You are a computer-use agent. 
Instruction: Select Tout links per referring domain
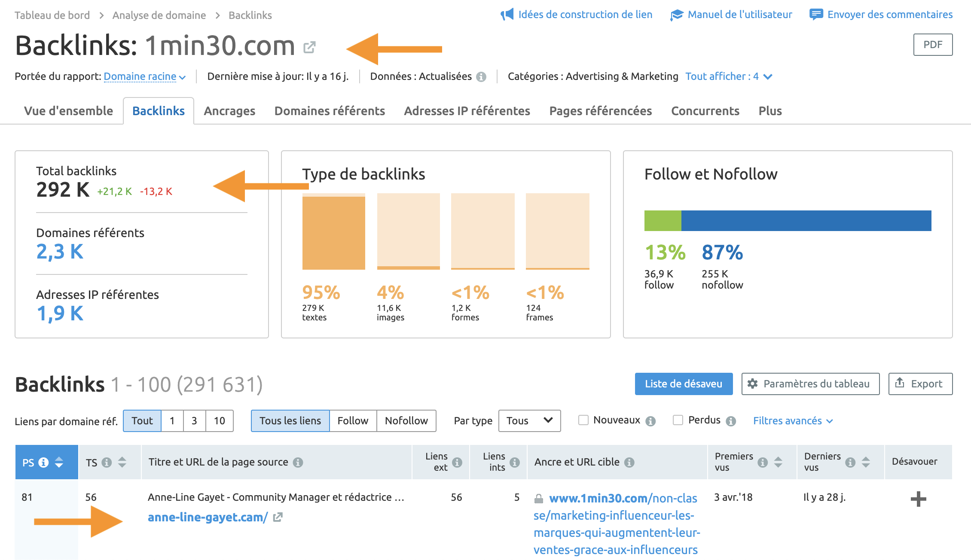point(142,421)
